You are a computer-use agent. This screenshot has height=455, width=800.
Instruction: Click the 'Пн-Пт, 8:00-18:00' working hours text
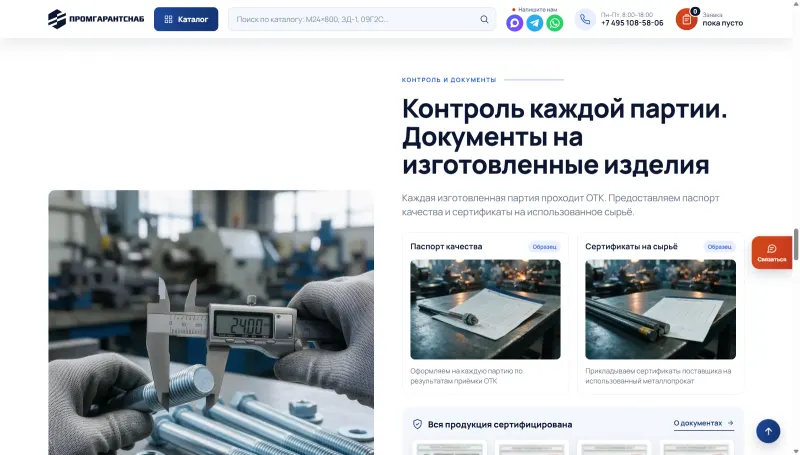tap(627, 15)
